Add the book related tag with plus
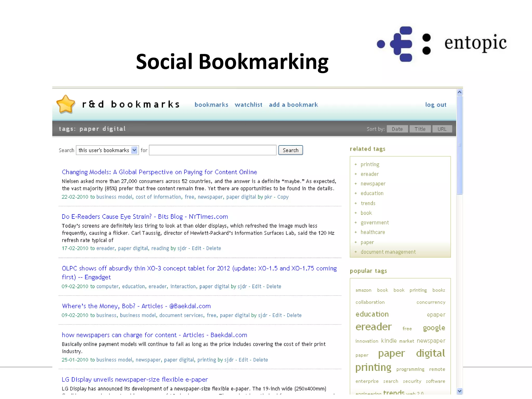532x399 pixels. click(356, 213)
